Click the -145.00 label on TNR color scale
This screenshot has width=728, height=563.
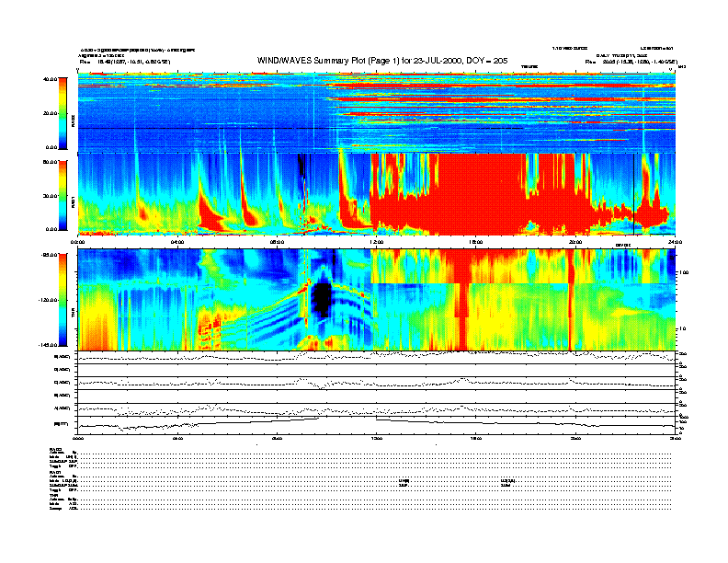48,345
